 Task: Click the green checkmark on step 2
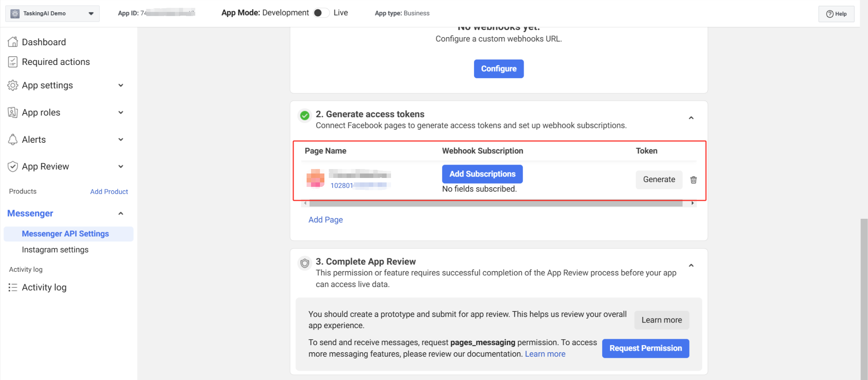(x=305, y=116)
